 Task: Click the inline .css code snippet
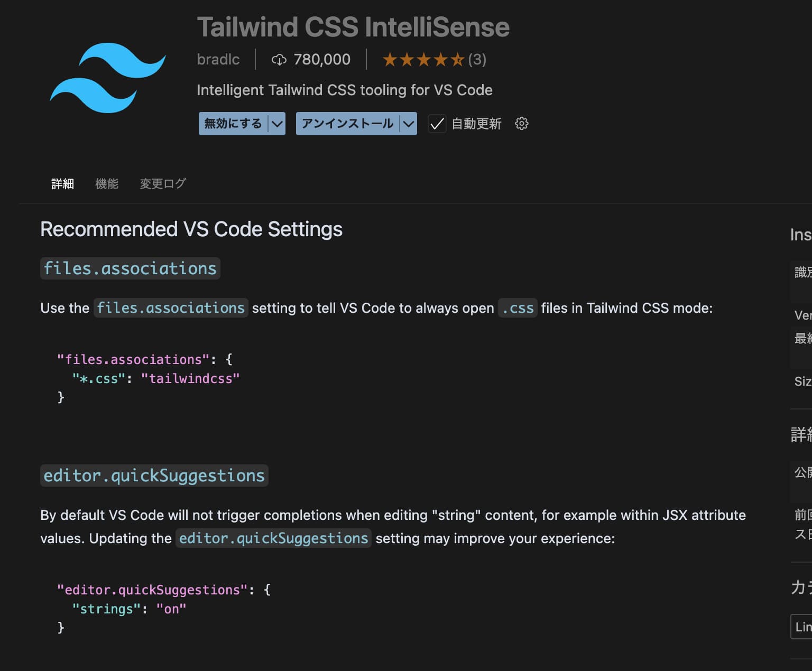point(518,308)
